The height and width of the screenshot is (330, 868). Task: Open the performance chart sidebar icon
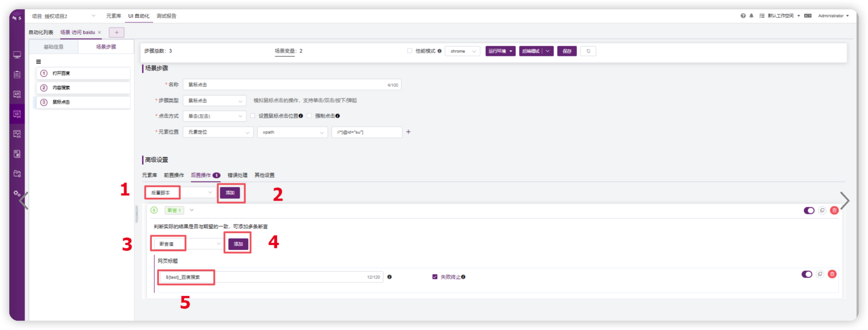(17, 134)
